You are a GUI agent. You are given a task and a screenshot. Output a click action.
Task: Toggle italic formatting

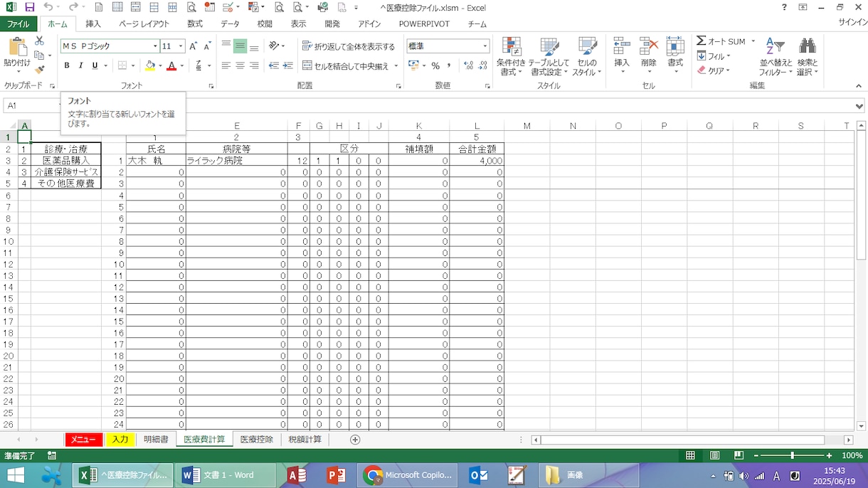80,65
